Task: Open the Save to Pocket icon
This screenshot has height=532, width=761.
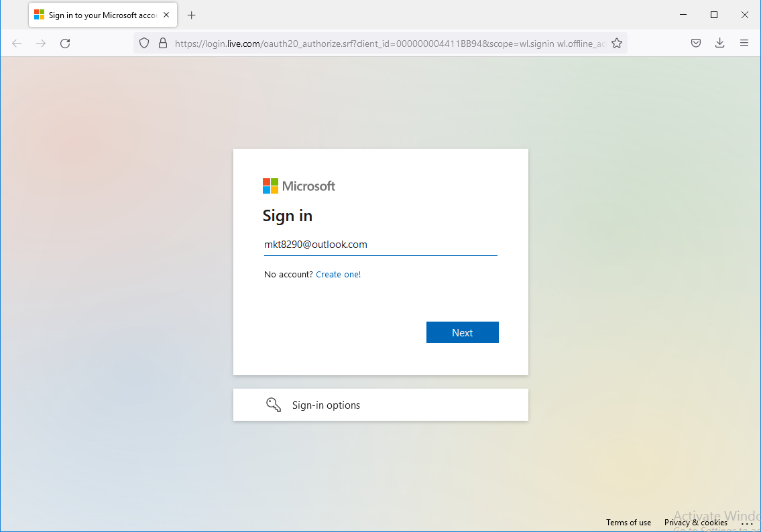Action: click(696, 43)
